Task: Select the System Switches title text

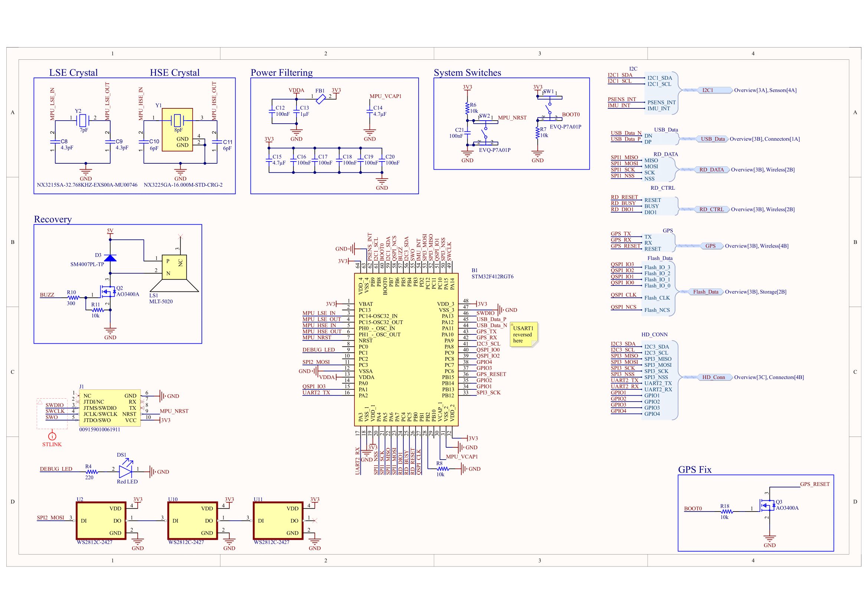Action: tap(467, 72)
